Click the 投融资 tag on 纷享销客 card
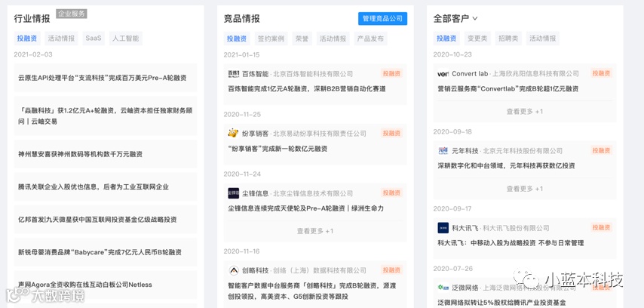Viewport: 644px width, 308px height. pos(391,133)
